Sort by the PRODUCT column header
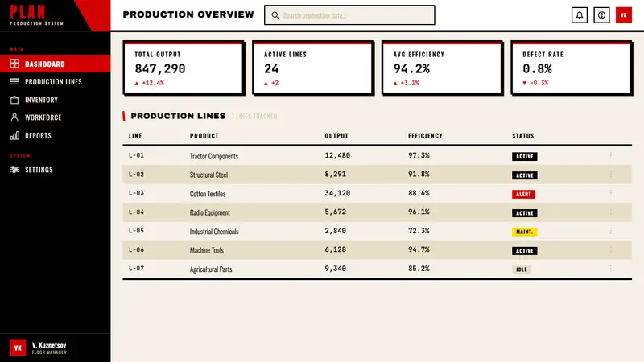This screenshot has height=362, width=644. [204, 136]
